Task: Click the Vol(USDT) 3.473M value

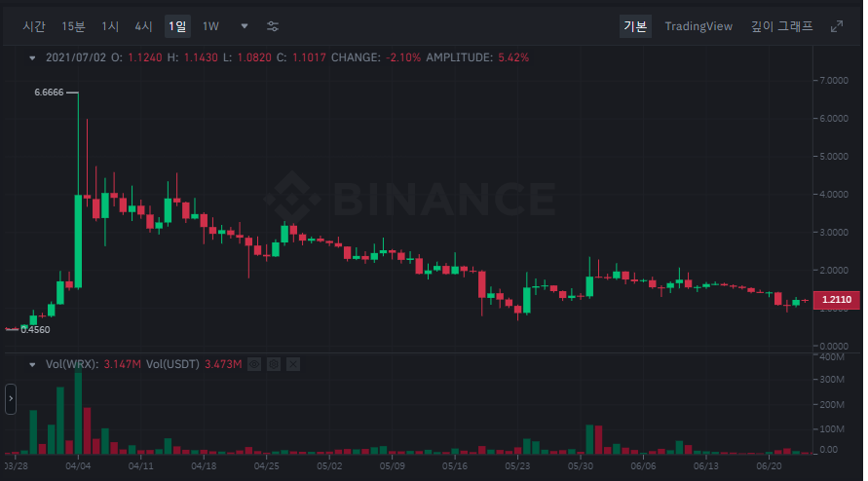Action: click(223, 364)
